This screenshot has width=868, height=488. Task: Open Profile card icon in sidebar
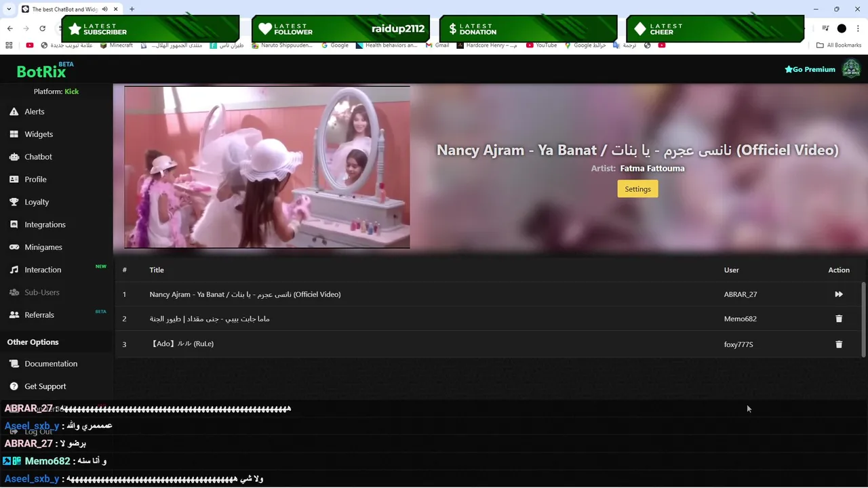pyautogui.click(x=14, y=180)
